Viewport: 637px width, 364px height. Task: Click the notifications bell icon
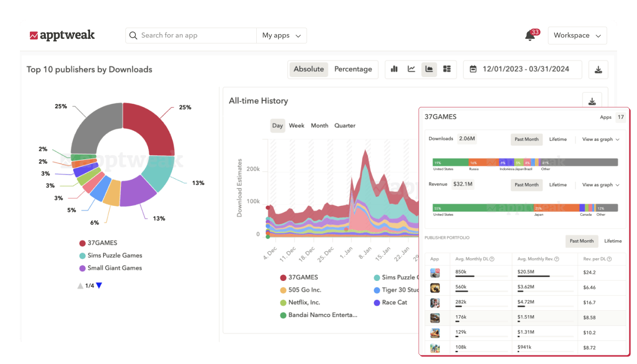(x=529, y=35)
